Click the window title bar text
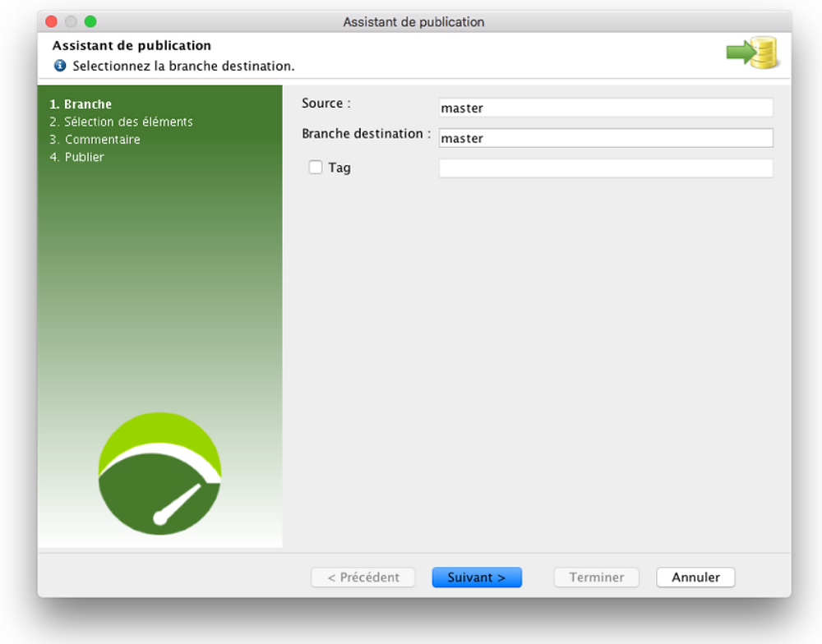Viewport: 822px width, 644px height. 413,22
